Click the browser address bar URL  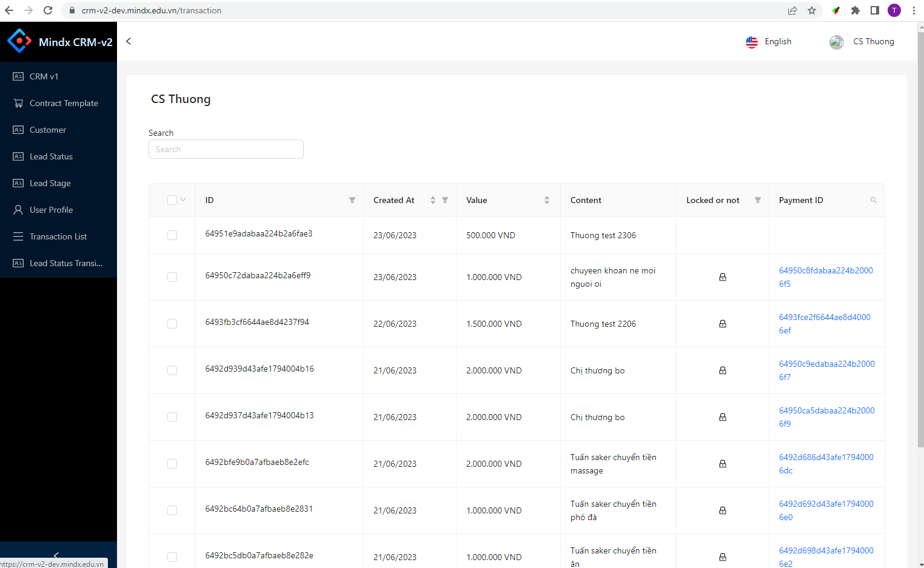[x=152, y=10]
